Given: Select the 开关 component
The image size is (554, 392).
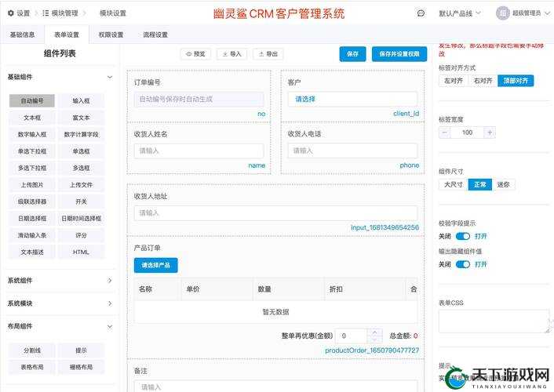Looking at the screenshot, I should click(x=82, y=201).
